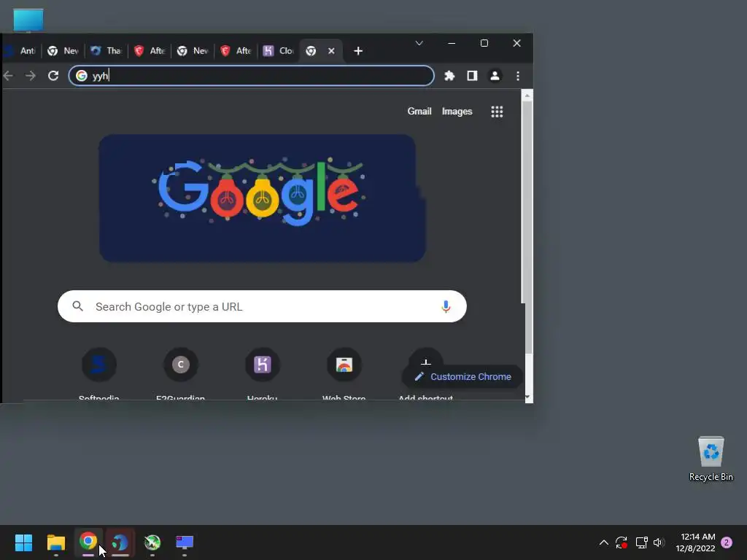747x560 pixels.
Task: Open the notification badge
Action: (727, 542)
